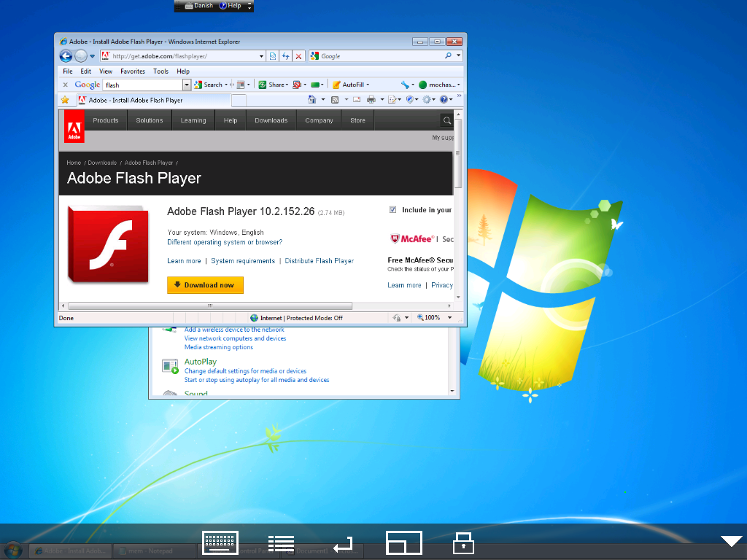
Task: Click the Store navigation item
Action: tap(357, 120)
